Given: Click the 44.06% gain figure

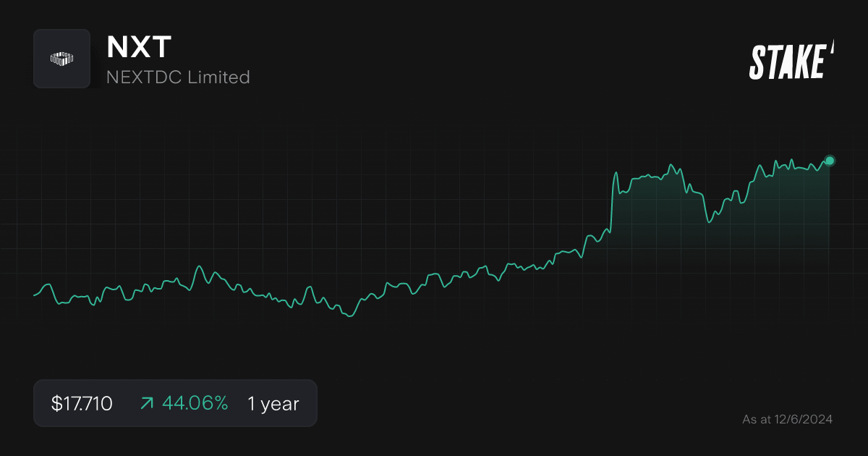Looking at the screenshot, I should 195,404.
